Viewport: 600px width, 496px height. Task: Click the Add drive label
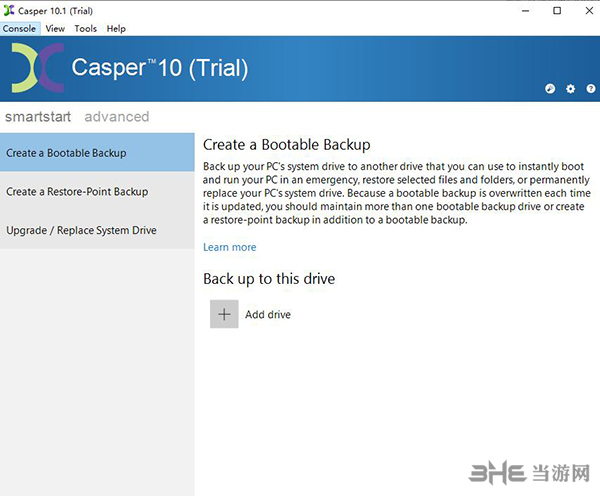[268, 315]
